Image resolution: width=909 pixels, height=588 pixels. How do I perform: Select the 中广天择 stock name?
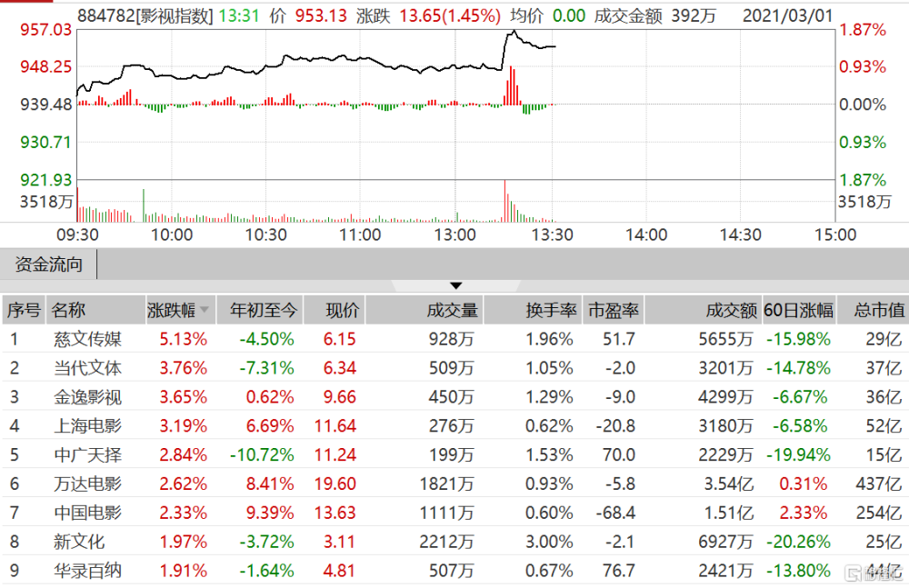tap(87, 455)
